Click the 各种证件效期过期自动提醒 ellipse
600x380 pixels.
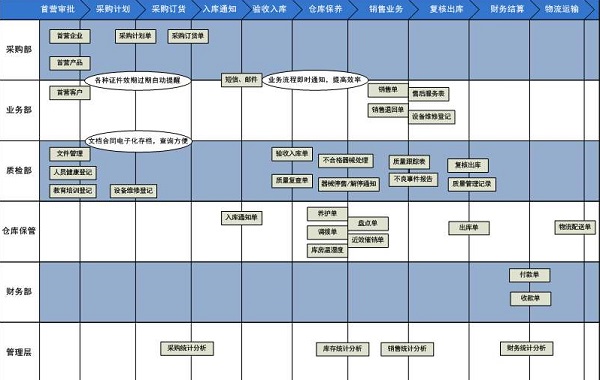[x=138, y=80]
